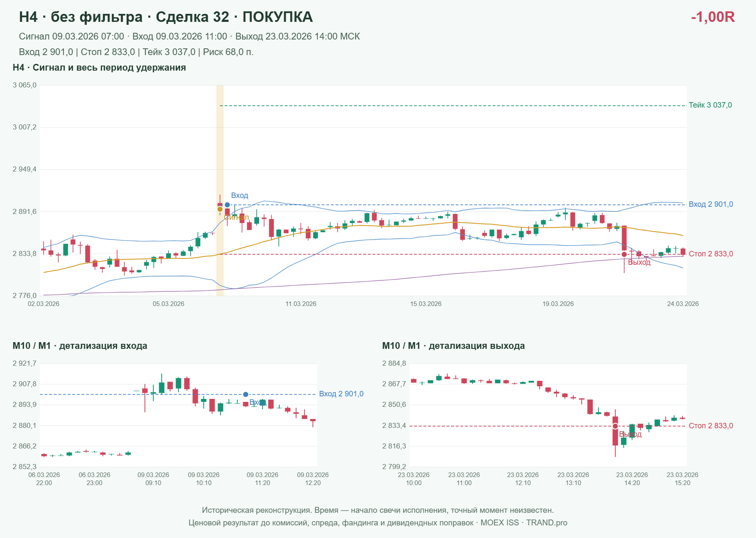Click the green 'Тейк 3 037,0' level label
This screenshot has width=756, height=538.
(710, 105)
